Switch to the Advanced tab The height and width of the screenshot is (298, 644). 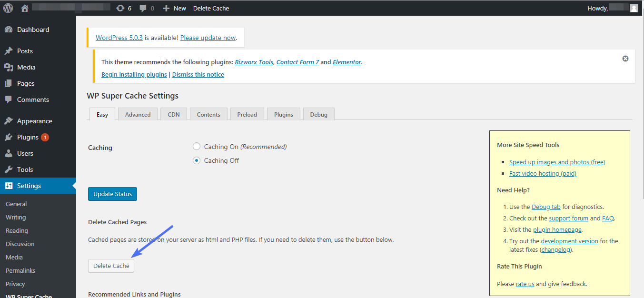click(x=138, y=114)
